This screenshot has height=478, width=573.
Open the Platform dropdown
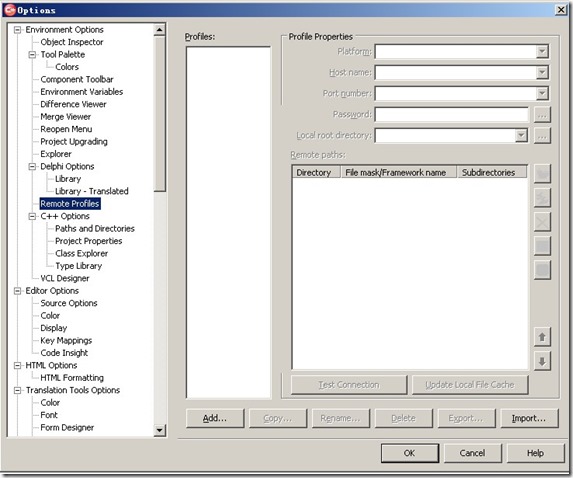coord(542,52)
